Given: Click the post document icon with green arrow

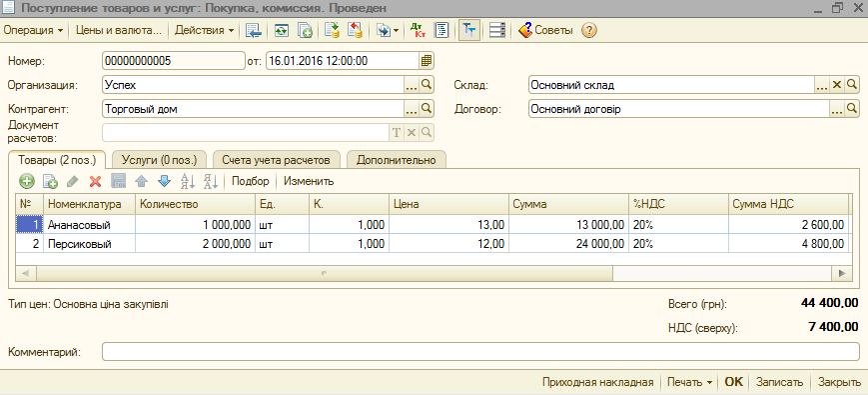Looking at the screenshot, I should (332, 30).
